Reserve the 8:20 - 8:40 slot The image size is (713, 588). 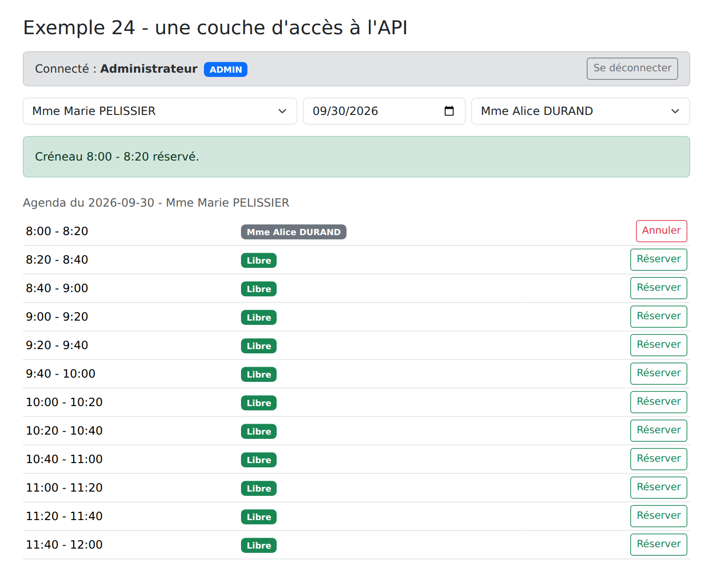point(658,259)
